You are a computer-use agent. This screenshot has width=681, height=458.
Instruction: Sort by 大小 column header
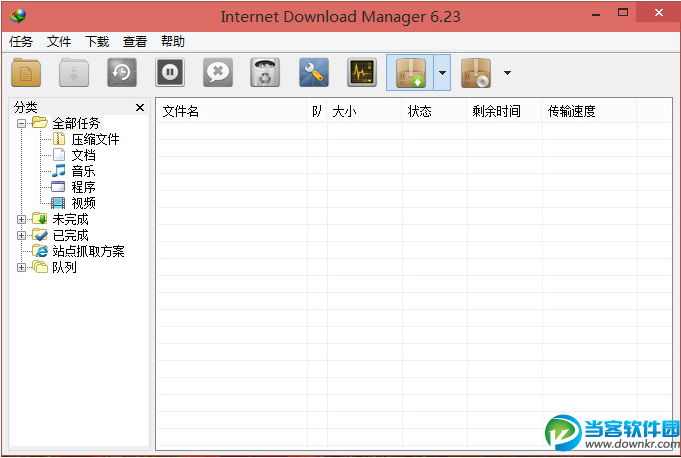(x=364, y=112)
